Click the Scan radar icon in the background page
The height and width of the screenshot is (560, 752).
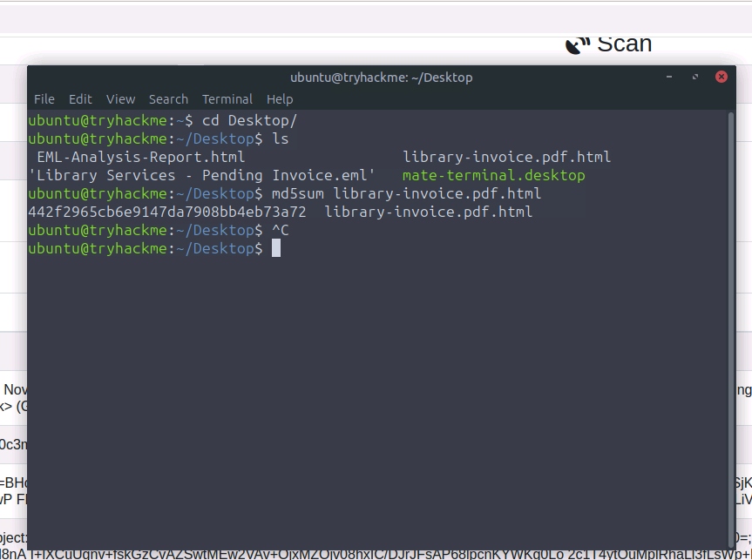(578, 45)
